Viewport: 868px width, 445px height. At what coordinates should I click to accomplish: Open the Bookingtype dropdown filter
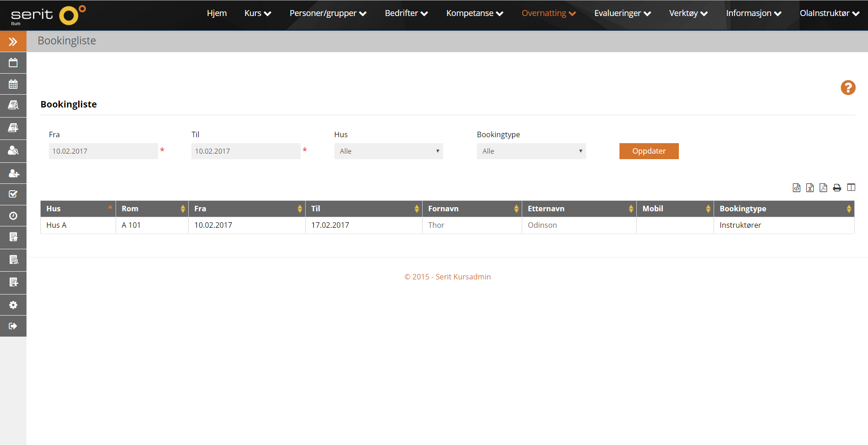(531, 151)
